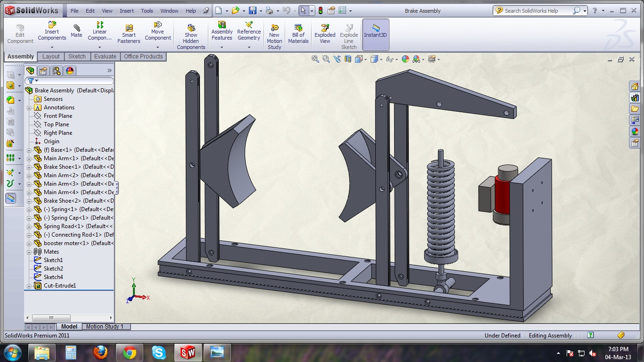Click the feature tree filter field
This screenshot has height=362, width=644.
coord(69,81)
